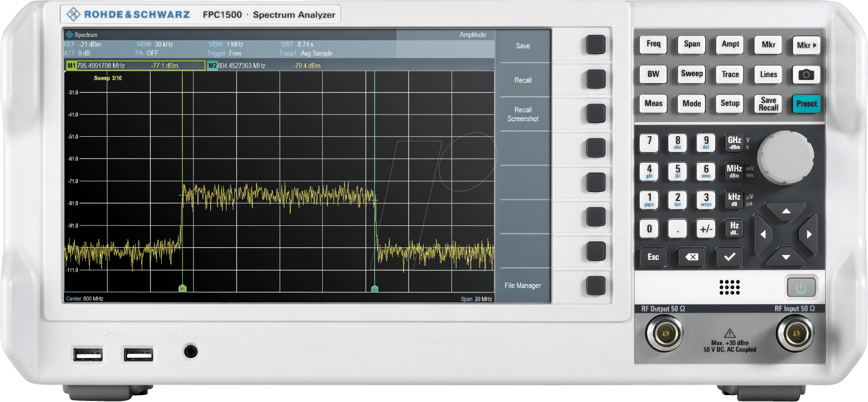868x402 pixels.
Task: Open the Lines key
Action: 768,74
